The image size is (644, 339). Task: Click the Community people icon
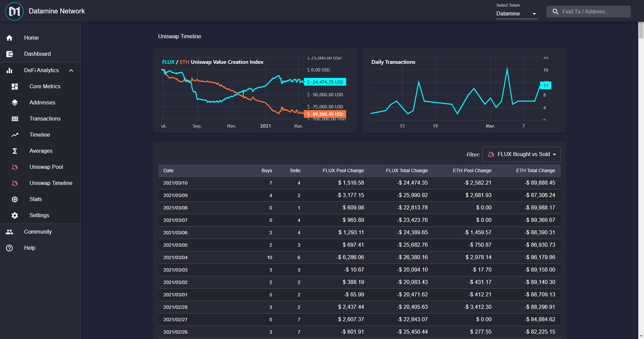9,232
